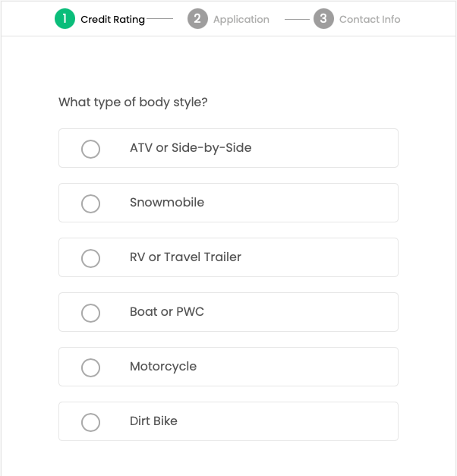457x476 pixels.
Task: Choose the Snowmobile radio button
Action: [90, 203]
